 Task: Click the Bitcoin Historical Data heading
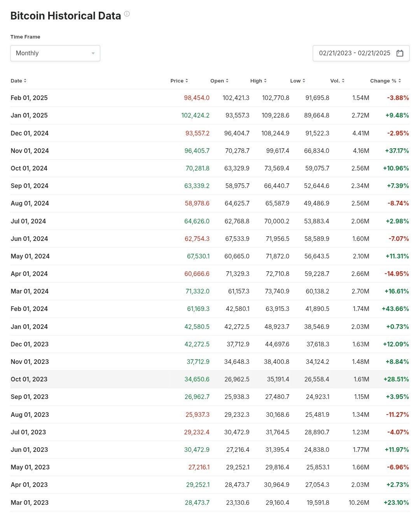pos(66,16)
